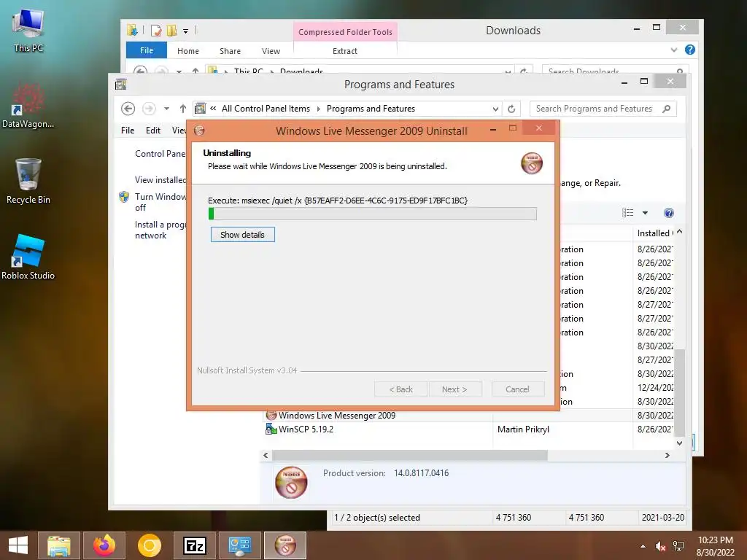Open the Extract tab in Downloads window

[x=345, y=51]
